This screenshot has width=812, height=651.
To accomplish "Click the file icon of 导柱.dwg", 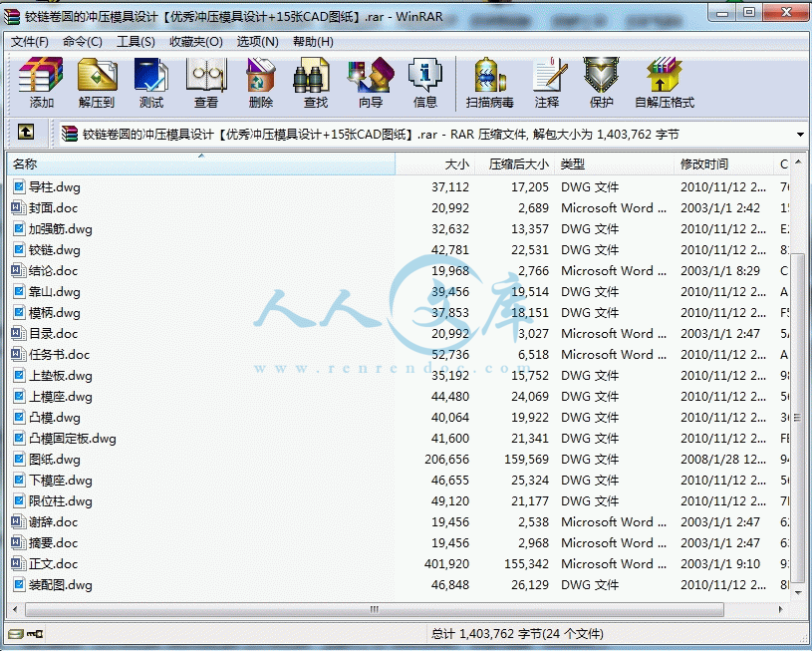I will pos(19,186).
